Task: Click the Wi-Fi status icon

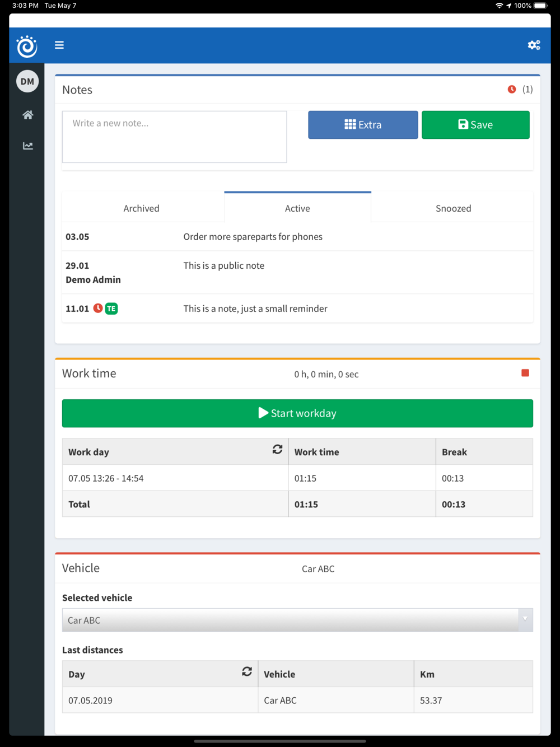Action: click(499, 6)
